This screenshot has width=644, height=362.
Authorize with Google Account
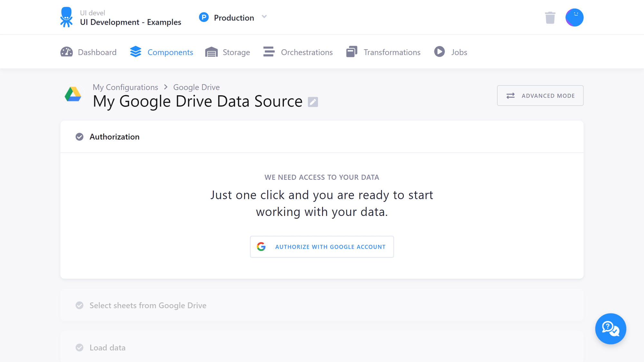click(322, 246)
